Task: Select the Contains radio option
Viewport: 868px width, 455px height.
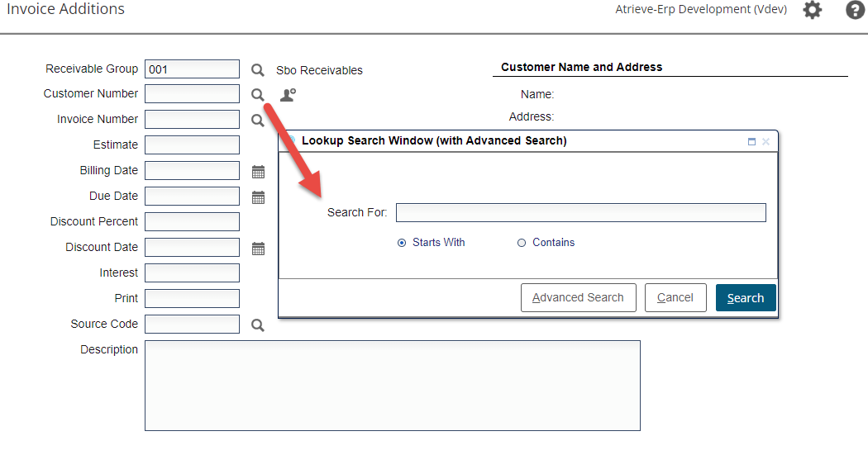Action: 522,243
